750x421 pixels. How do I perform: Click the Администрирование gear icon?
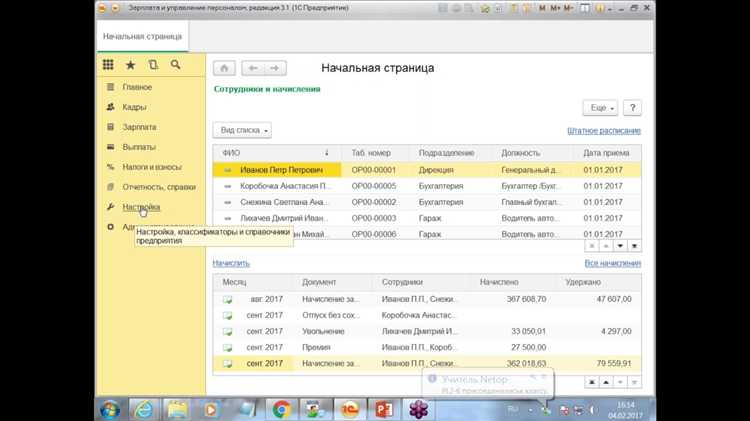[110, 227]
